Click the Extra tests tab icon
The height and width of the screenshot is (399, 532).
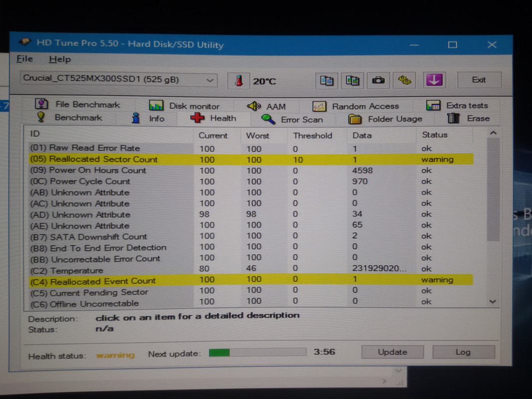(x=433, y=105)
